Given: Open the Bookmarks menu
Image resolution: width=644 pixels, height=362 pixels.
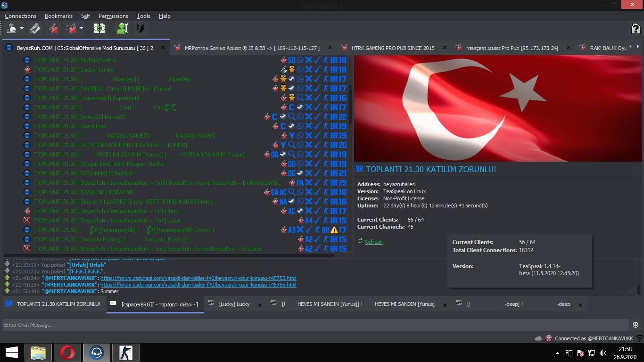Looking at the screenshot, I should click(x=59, y=16).
